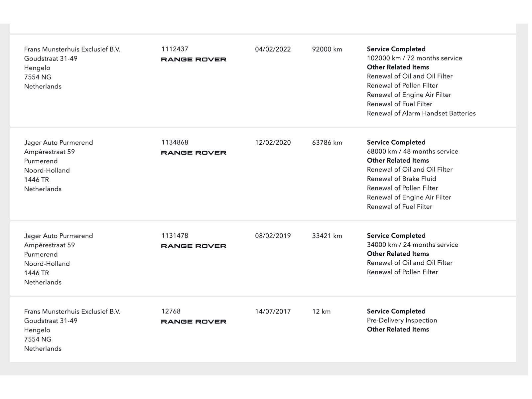Click Renewal of Alarm Handset Batteries
This screenshot has width=532, height=399.
tap(421, 113)
